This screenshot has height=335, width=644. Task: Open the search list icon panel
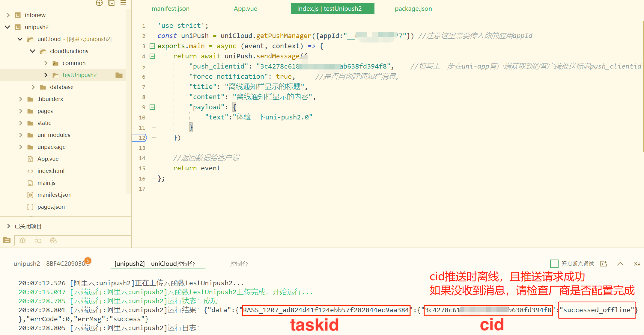click(38, 241)
